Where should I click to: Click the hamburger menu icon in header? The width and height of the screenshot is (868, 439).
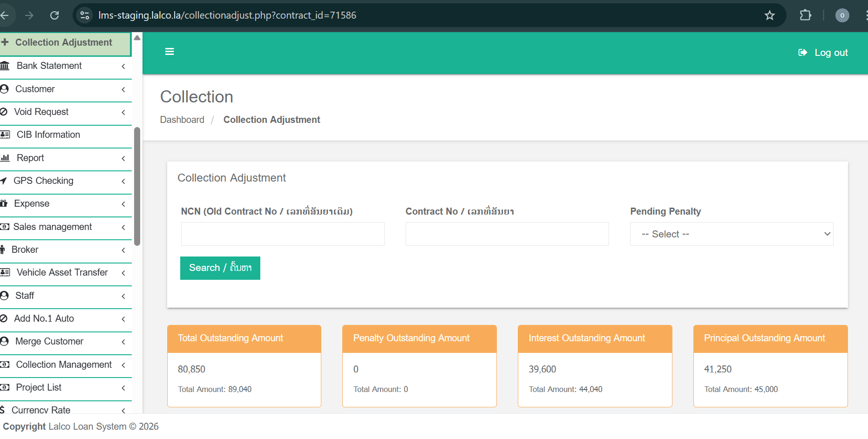point(170,52)
